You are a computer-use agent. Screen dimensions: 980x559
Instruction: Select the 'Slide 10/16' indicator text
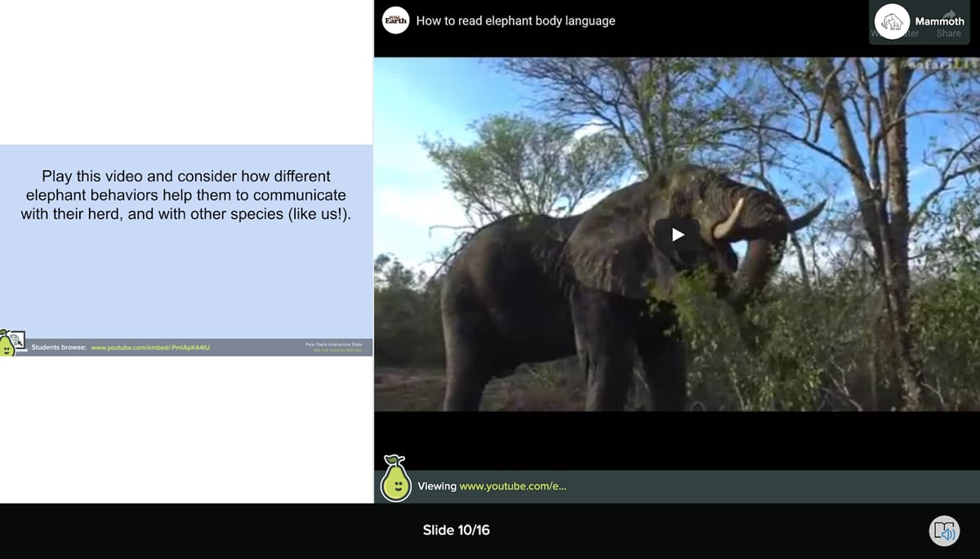tap(457, 530)
